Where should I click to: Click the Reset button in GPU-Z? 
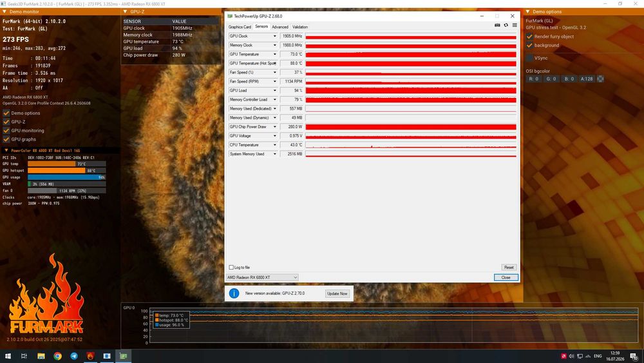point(509,267)
